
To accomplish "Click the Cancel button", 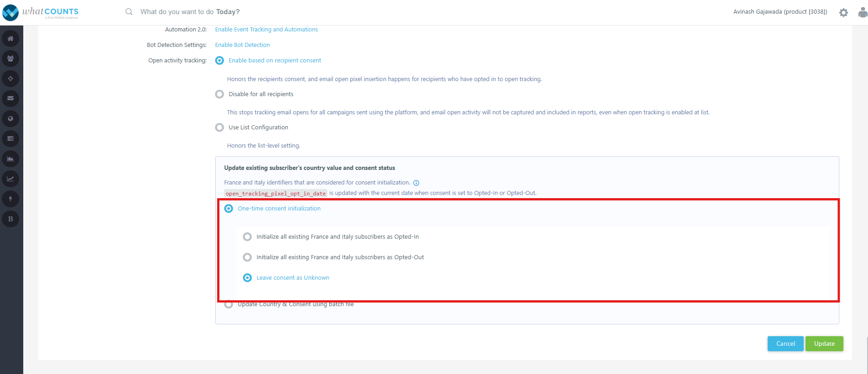I will pos(785,344).
